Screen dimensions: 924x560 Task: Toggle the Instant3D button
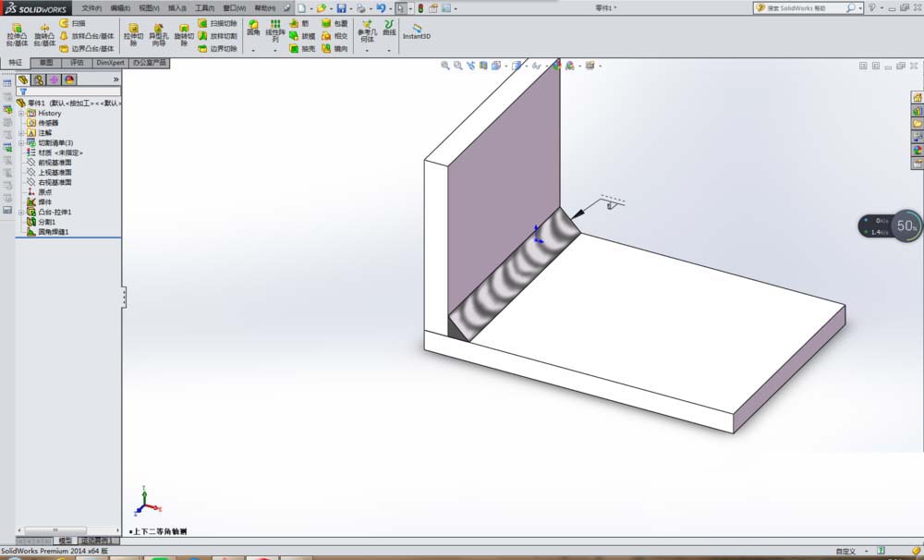[x=417, y=31]
